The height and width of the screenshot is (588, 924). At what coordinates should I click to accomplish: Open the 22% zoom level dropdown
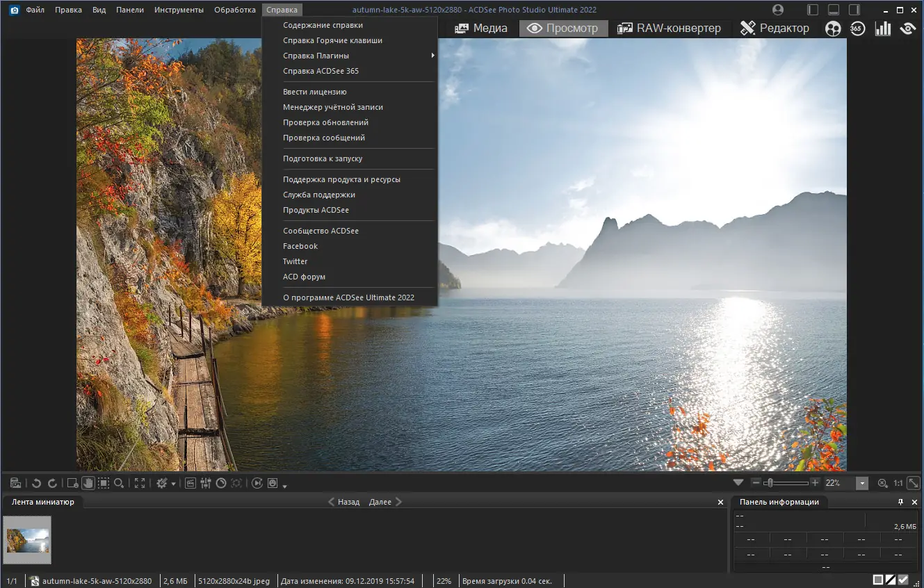(862, 483)
